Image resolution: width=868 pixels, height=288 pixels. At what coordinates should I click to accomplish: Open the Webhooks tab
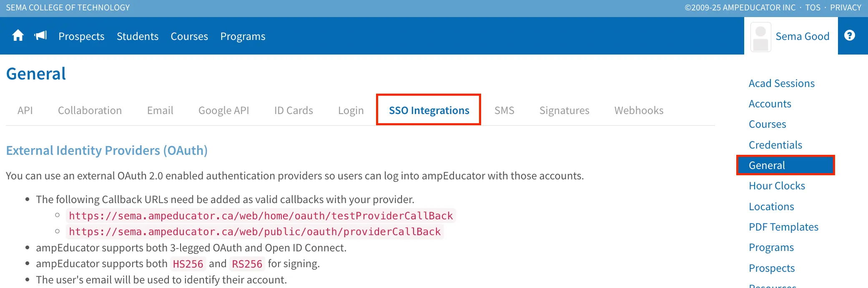639,110
